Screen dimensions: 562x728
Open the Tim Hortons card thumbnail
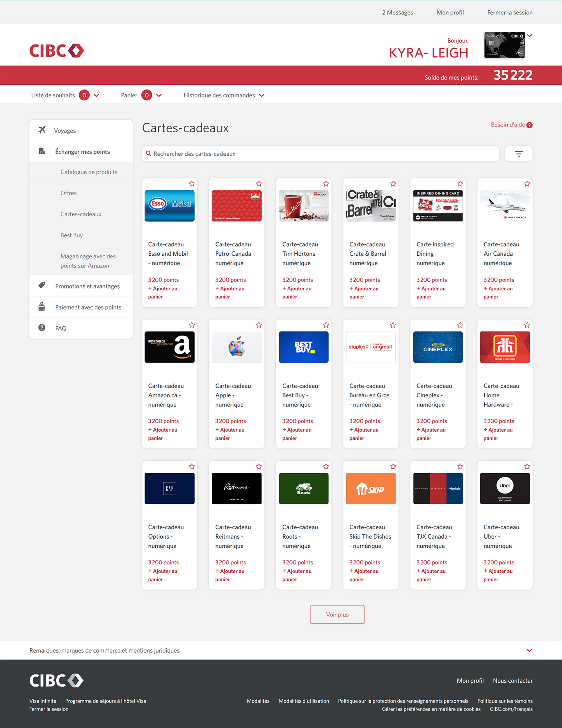[x=304, y=206]
